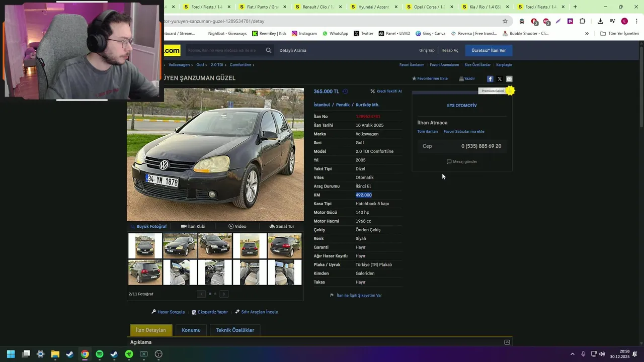This screenshot has height=362, width=644.
Task: Open the Chrome three-dot menu
Action: 636,21
